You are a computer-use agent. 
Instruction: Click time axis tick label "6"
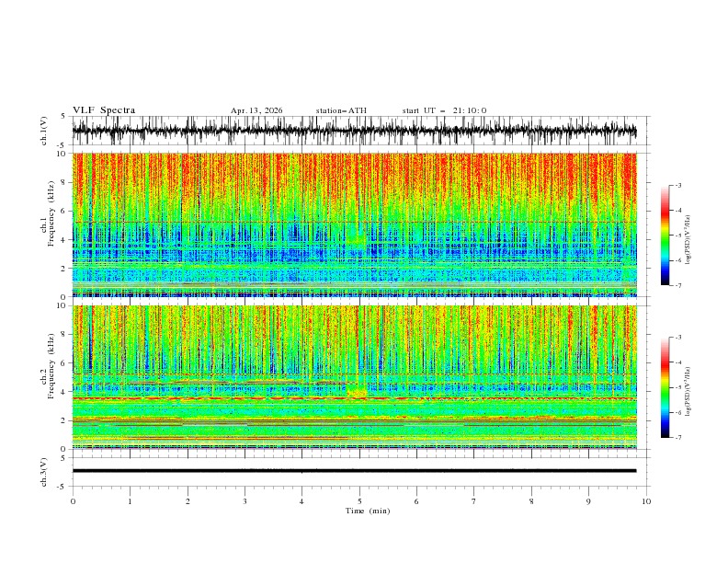416,501
